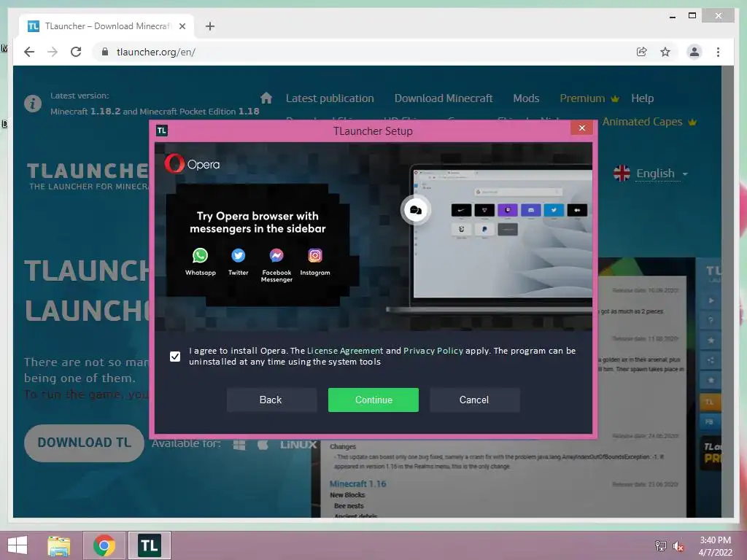Open the License Agreement link

coord(345,351)
